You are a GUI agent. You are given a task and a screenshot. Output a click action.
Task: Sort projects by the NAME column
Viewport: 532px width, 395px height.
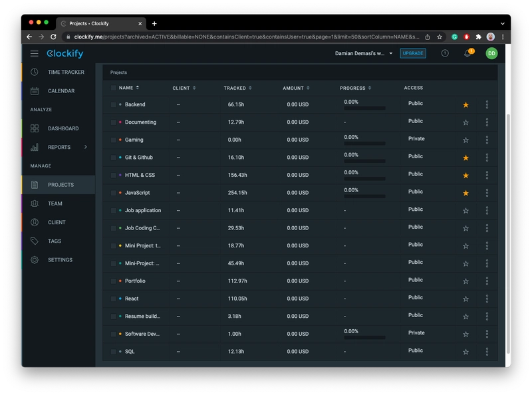coord(129,88)
